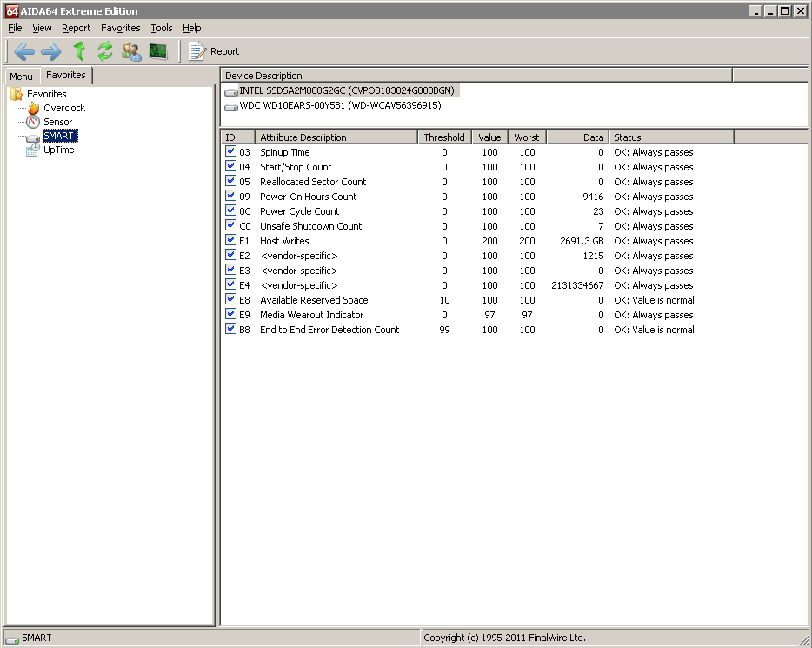Open the users management toolbar icon
This screenshot has height=648, width=812.
pyautogui.click(x=131, y=51)
